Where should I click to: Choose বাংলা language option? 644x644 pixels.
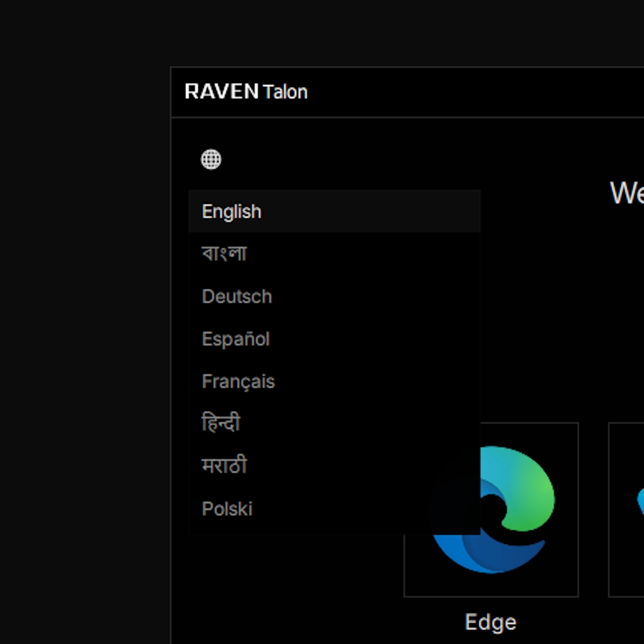tap(334, 254)
